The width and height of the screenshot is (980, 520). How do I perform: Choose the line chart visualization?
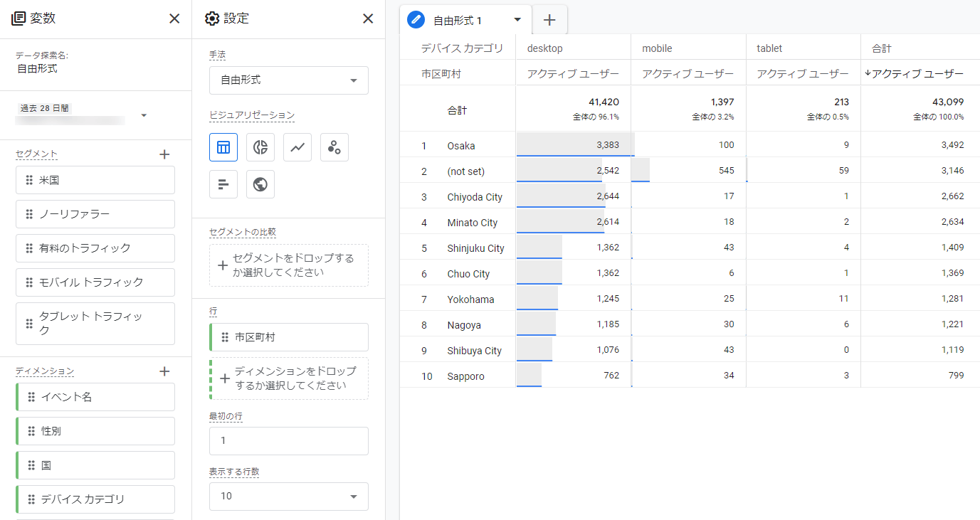pyautogui.click(x=297, y=147)
